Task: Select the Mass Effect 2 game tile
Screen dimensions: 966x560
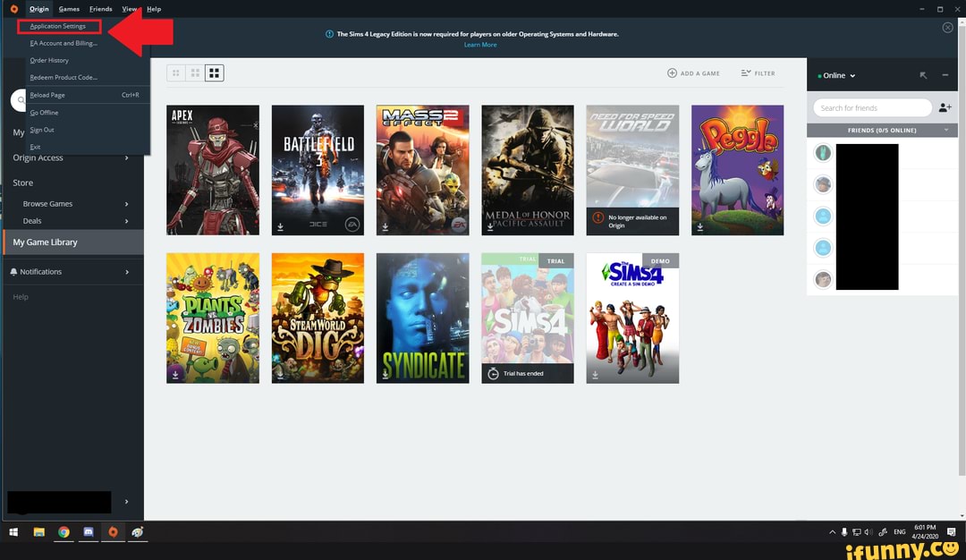Action: (422, 170)
